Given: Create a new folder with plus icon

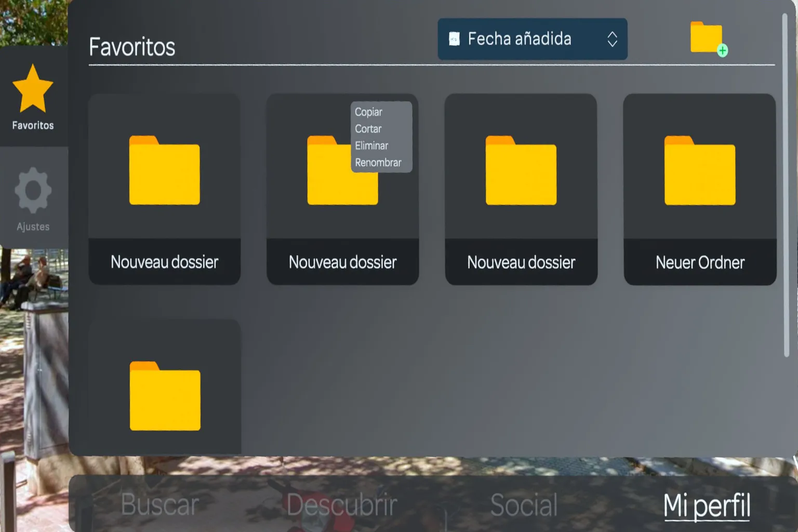Looking at the screenshot, I should click(x=709, y=38).
